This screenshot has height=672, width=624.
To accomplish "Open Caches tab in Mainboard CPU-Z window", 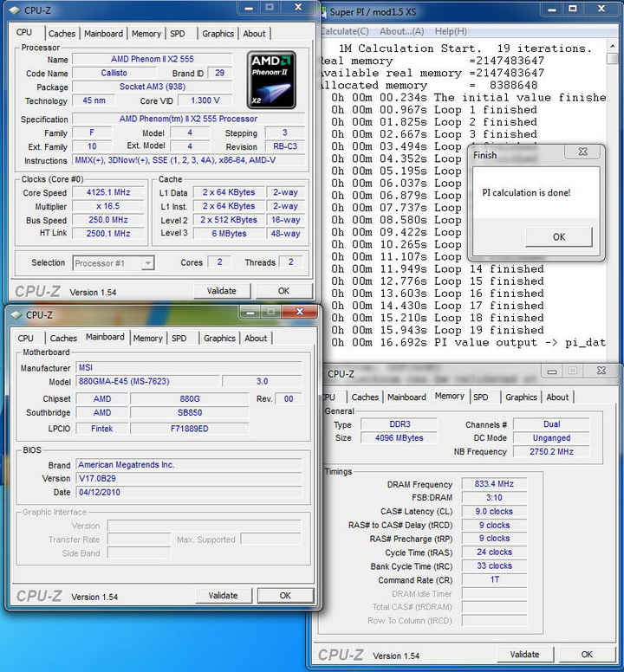I will (63, 338).
